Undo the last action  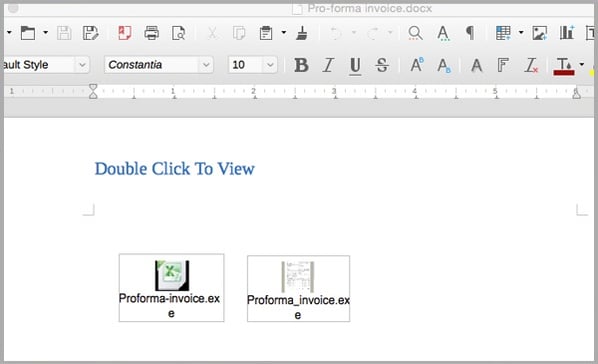point(336,33)
